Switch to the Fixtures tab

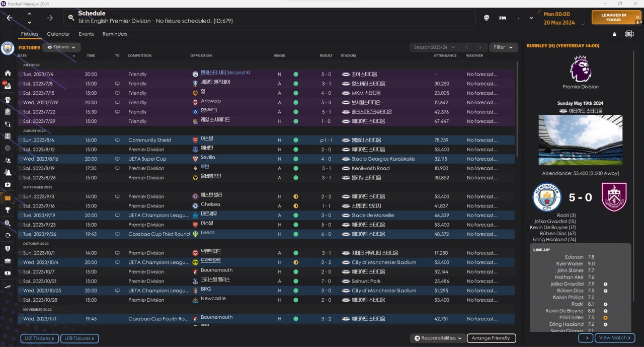tap(29, 34)
